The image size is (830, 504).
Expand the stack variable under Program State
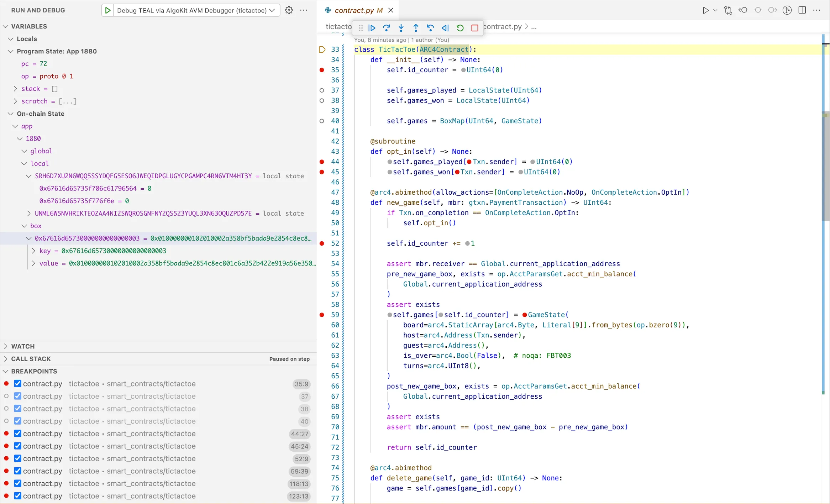point(15,89)
